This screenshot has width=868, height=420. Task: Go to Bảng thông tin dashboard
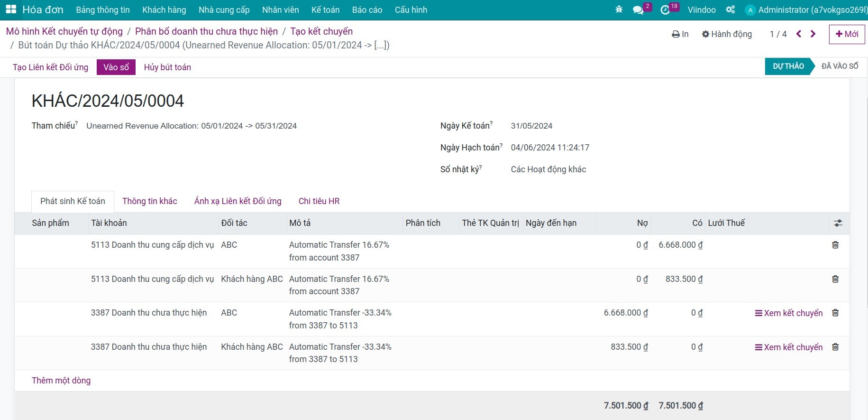pos(103,9)
